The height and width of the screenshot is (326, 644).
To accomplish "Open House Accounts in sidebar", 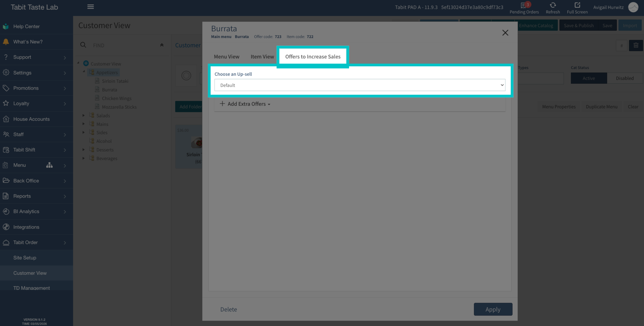I will coord(36,119).
